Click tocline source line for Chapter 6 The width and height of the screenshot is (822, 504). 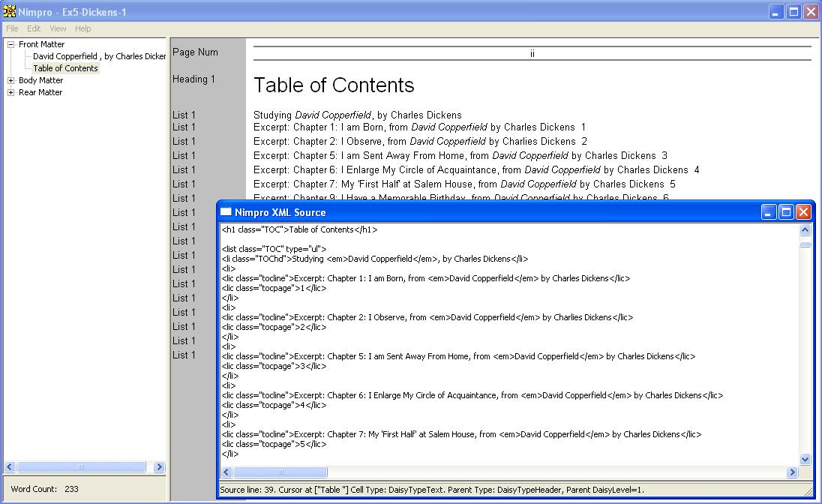pos(472,395)
